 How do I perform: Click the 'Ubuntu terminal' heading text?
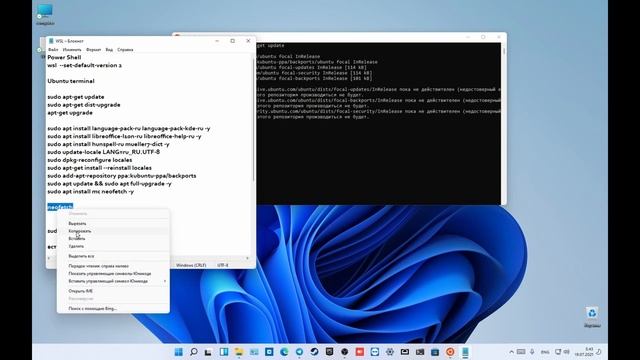click(71, 81)
